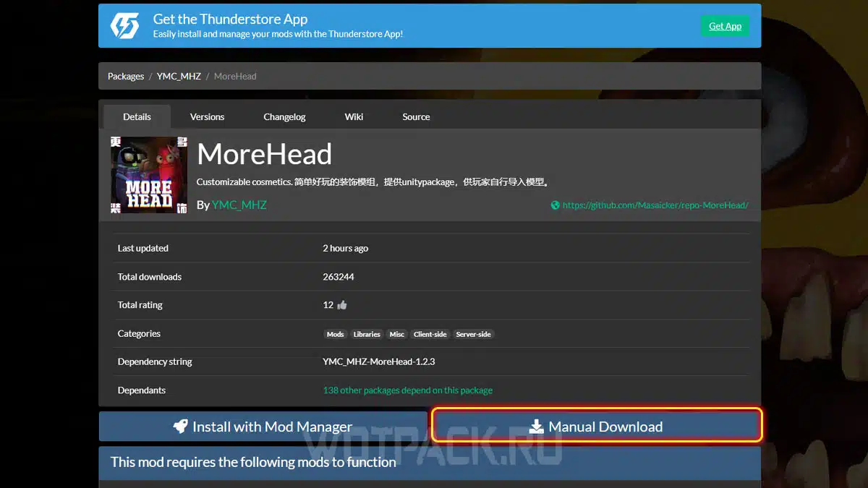The width and height of the screenshot is (868, 488).
Task: Open the github.com/Masaicker/repo-MoreHead link
Action: click(655, 205)
